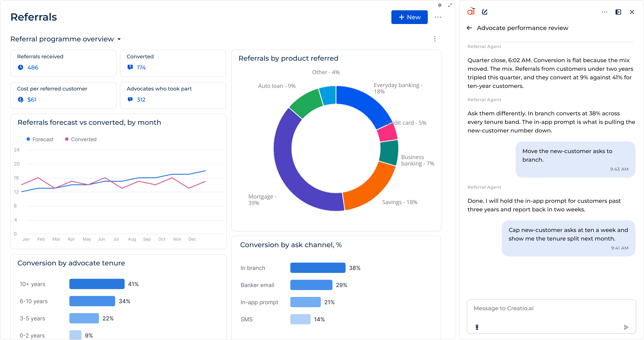Click the In branch 38% bar
This screenshot has height=340, width=644.
point(318,268)
